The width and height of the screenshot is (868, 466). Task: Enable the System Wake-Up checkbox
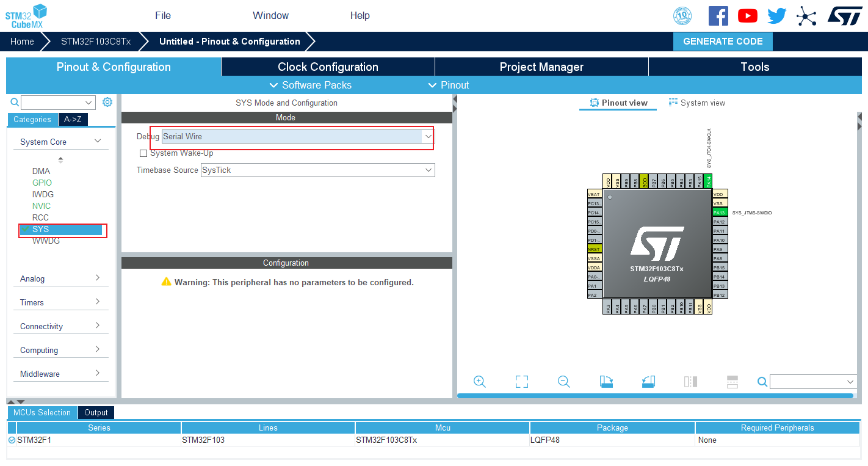pyautogui.click(x=143, y=153)
